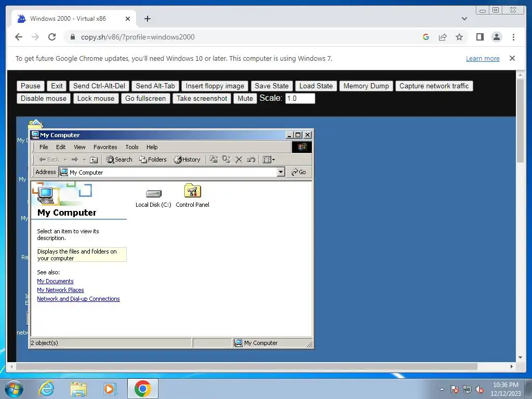
Task: Open the Chrome three-dot menu
Action: 513,37
